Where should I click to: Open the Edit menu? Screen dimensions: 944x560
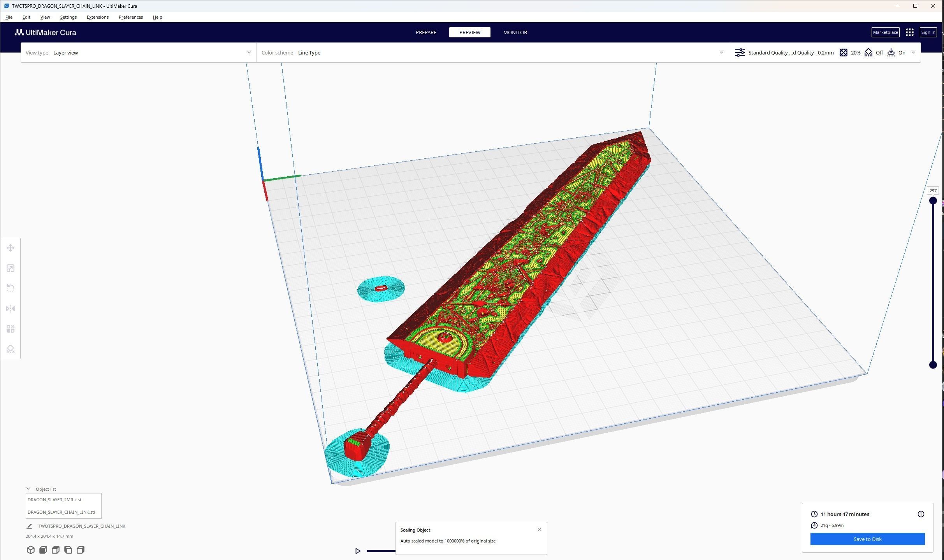[x=26, y=17]
